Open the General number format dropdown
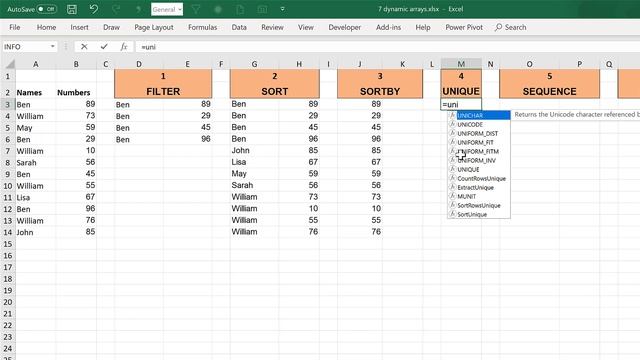Viewport: 640px width, 360px height. click(167, 9)
